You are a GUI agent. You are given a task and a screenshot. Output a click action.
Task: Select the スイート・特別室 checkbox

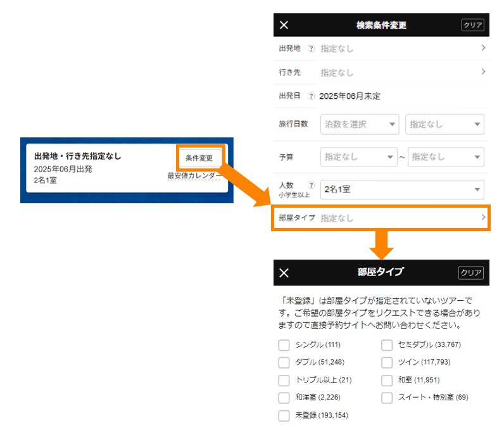(x=387, y=398)
